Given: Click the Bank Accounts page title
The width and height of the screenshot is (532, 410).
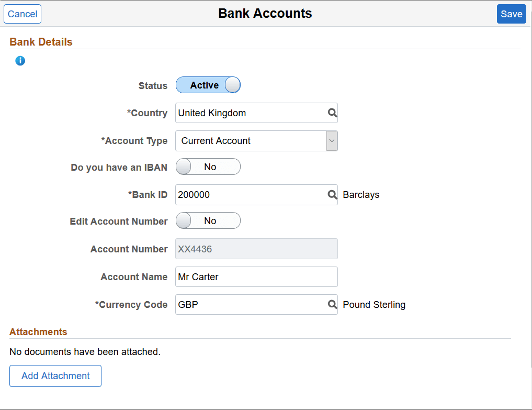Looking at the screenshot, I should point(265,13).
